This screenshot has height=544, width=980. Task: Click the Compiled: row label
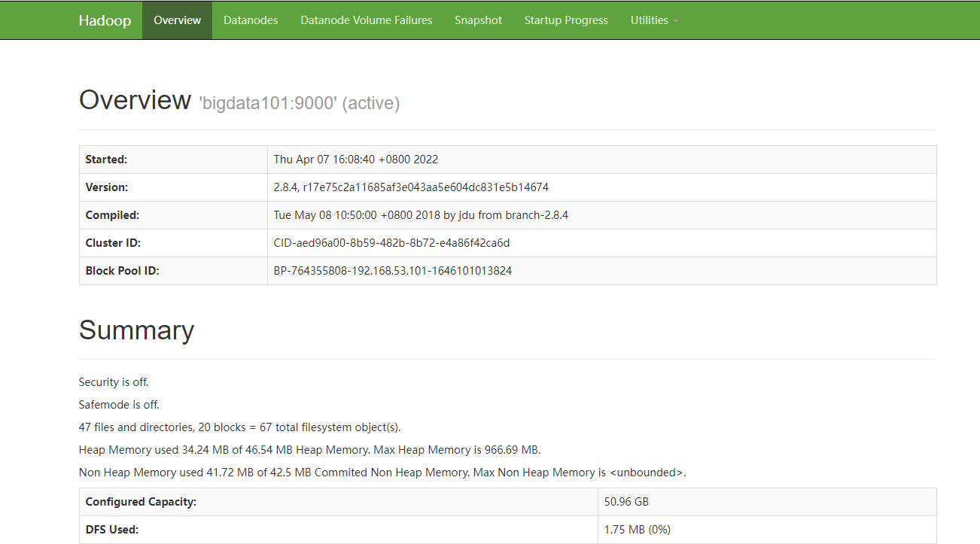[x=113, y=215]
